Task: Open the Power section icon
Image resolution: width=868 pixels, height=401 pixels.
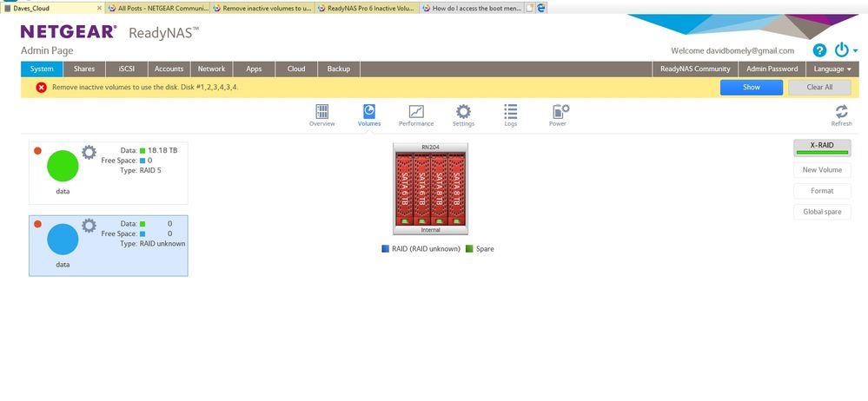Action: click(560, 111)
